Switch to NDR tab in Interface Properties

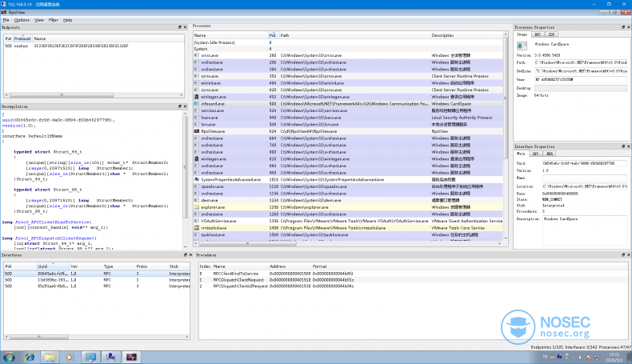coord(550,154)
